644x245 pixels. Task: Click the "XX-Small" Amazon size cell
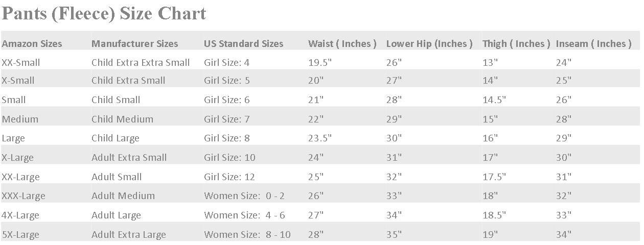21,63
